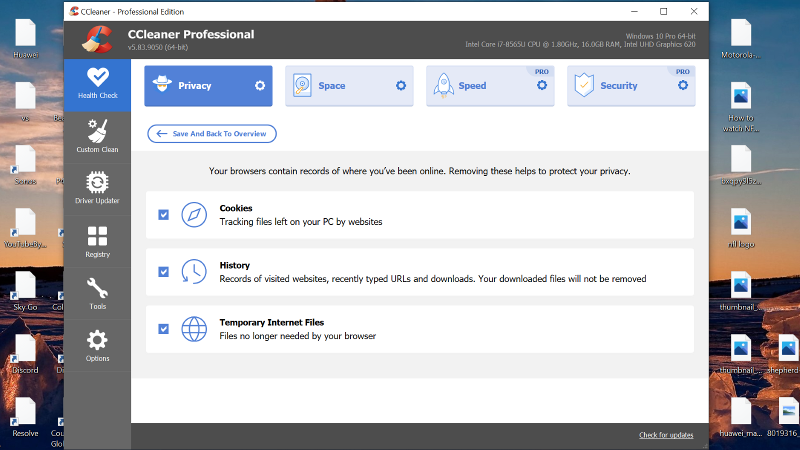Click the CCleaner logo in the header

pyautogui.click(x=97, y=40)
